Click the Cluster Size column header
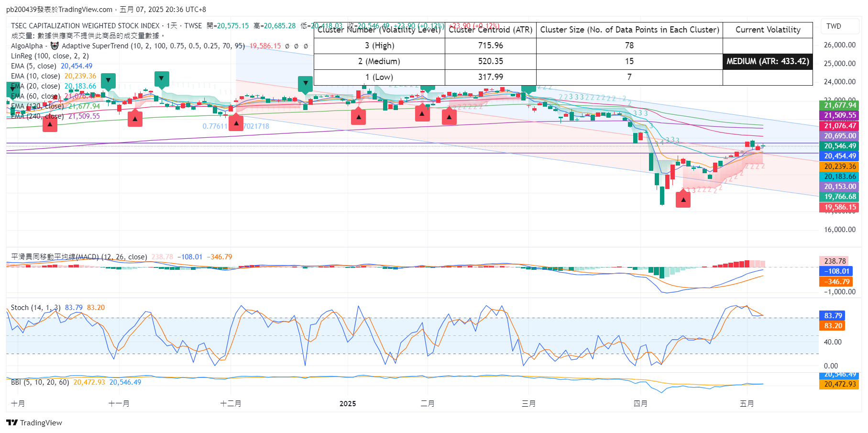This screenshot has height=433, width=868. 629,30
